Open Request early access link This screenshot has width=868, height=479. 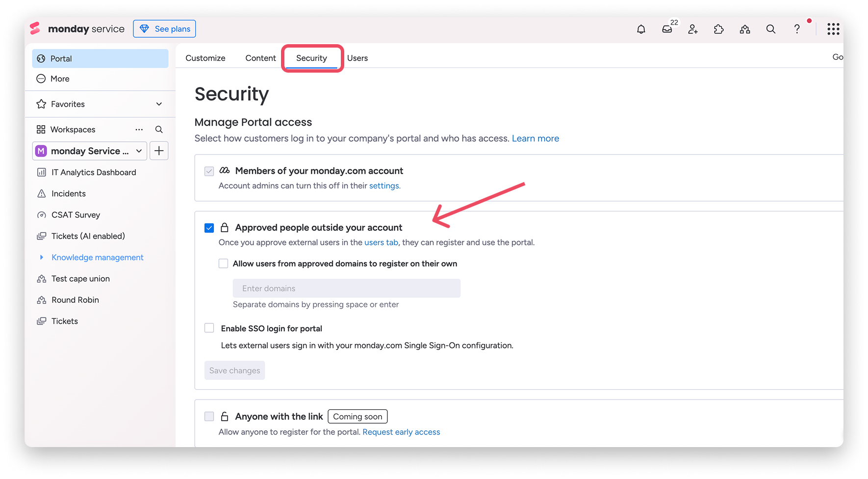[401, 432]
